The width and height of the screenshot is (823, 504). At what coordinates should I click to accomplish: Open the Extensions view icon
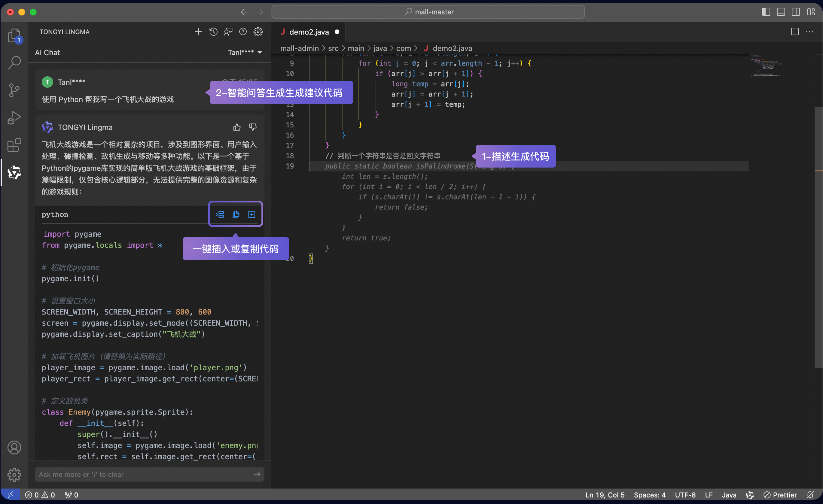point(14,145)
